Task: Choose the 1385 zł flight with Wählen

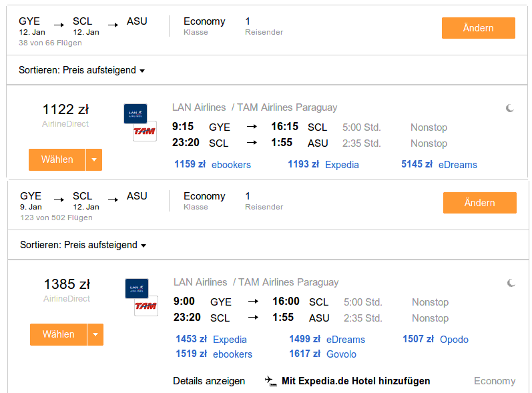Action: 58,335
